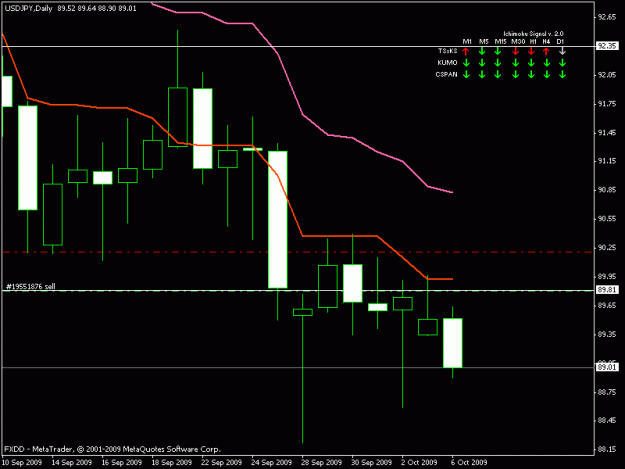Click the KUMO arrow in the M30 column
Viewport: 625px width, 469px height.
point(515,63)
